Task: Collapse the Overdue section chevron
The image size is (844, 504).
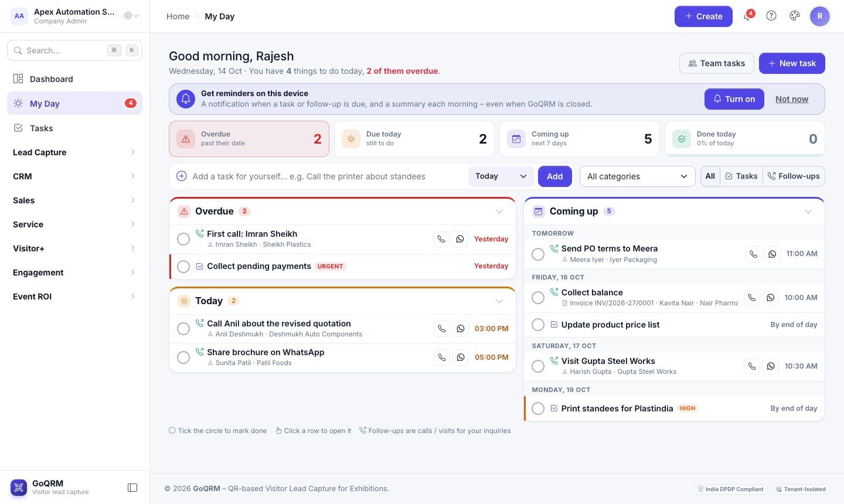Action: 499,212
